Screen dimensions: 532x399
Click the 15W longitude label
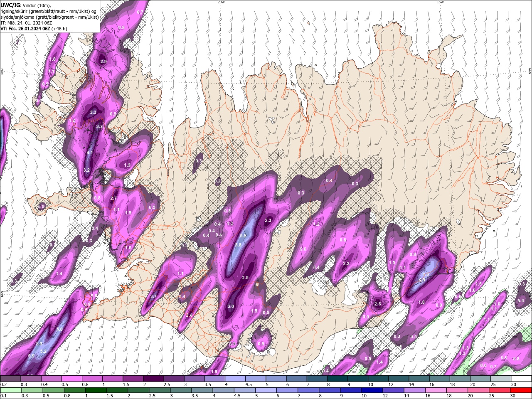440,2
